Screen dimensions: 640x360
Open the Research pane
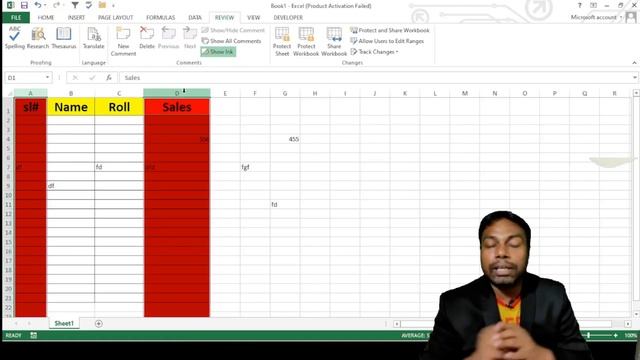38,38
